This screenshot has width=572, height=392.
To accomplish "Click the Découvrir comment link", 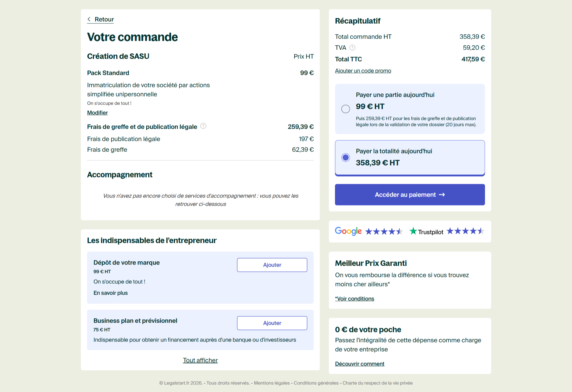I will [x=360, y=364].
